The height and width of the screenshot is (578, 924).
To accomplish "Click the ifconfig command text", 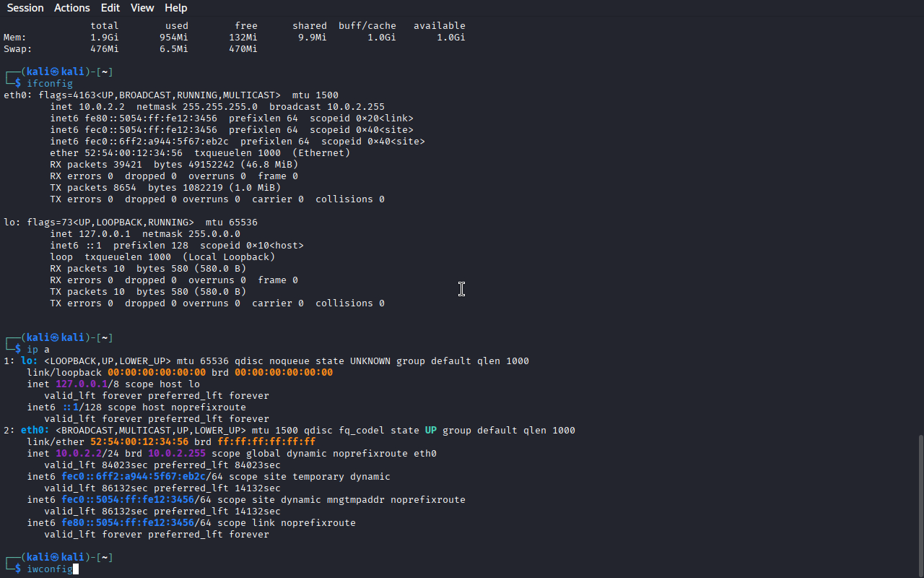I will coord(49,84).
